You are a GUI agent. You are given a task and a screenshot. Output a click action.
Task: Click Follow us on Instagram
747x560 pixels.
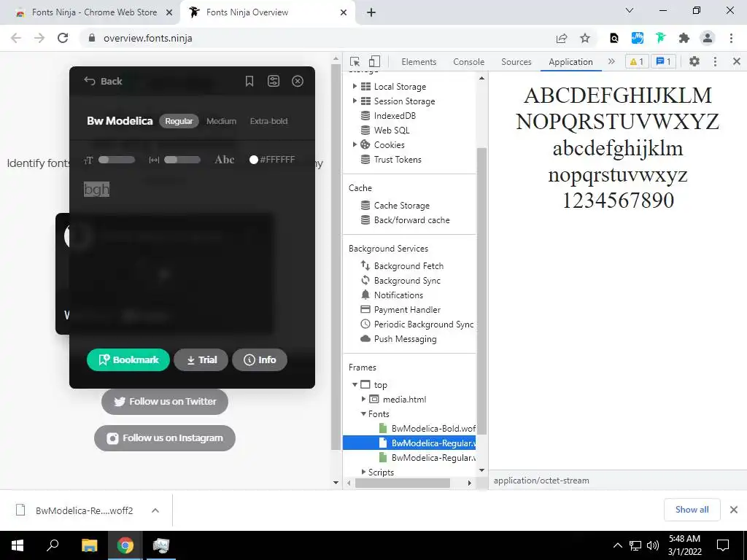165,438
